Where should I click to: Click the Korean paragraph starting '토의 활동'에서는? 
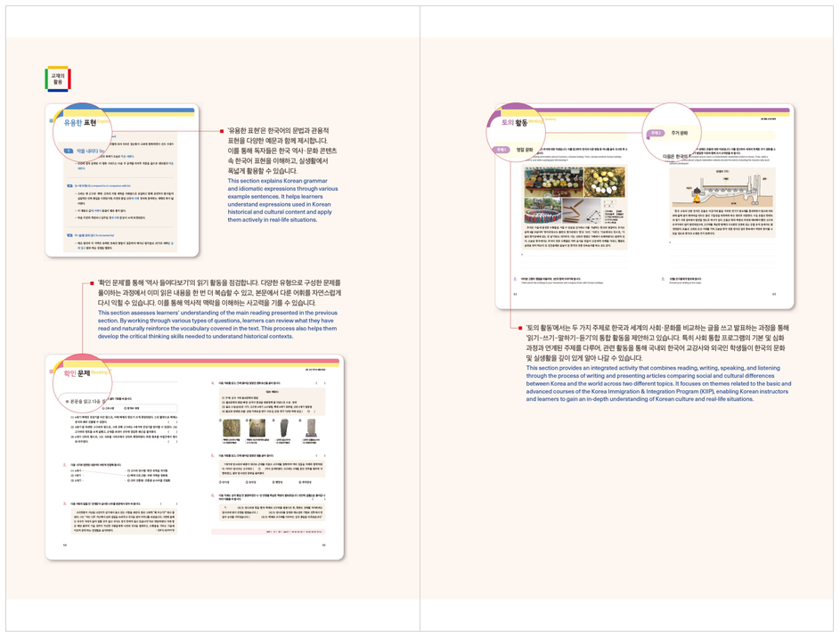658,343
